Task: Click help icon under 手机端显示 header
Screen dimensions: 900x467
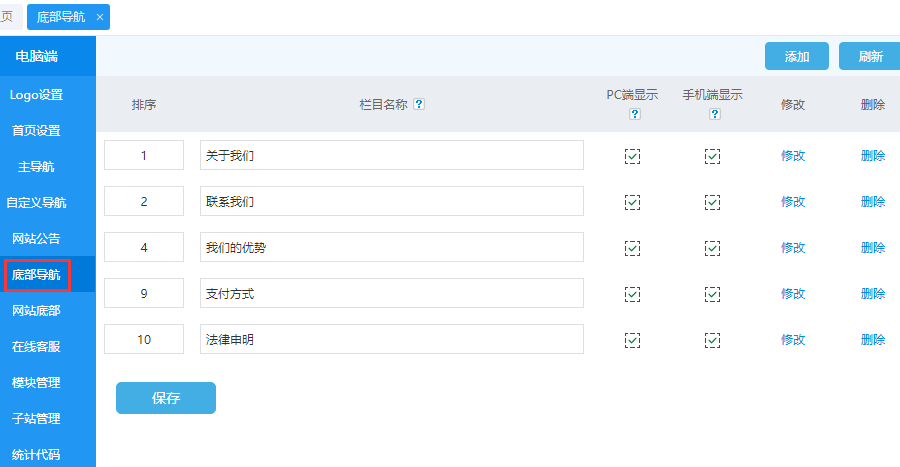Action: [x=714, y=114]
